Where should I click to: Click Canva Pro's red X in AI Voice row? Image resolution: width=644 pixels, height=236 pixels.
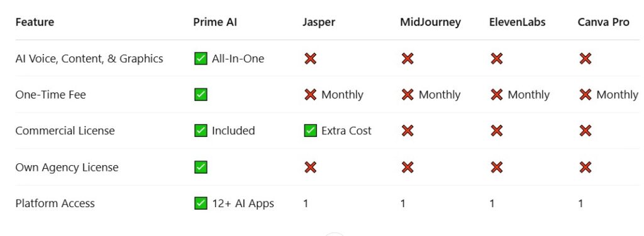tap(586, 58)
